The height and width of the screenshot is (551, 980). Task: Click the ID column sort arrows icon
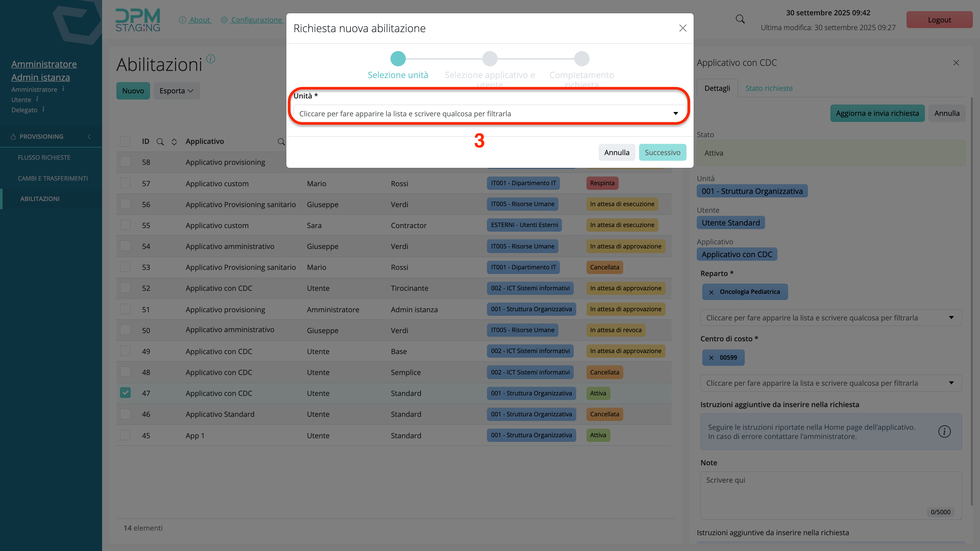point(174,142)
